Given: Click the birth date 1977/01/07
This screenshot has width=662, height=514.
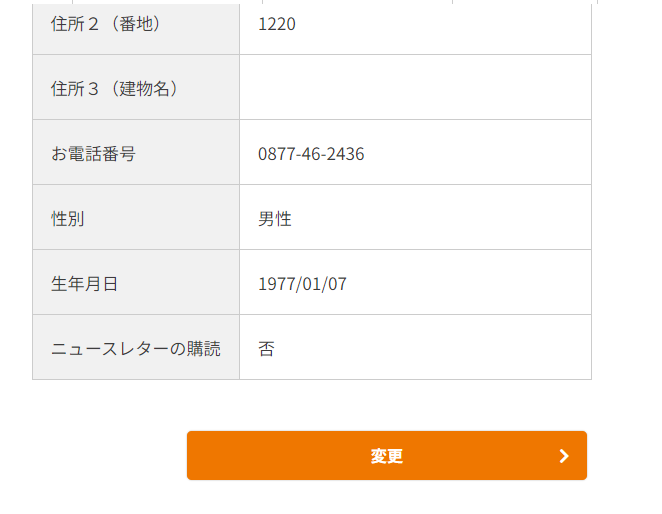Looking at the screenshot, I should click(302, 284).
